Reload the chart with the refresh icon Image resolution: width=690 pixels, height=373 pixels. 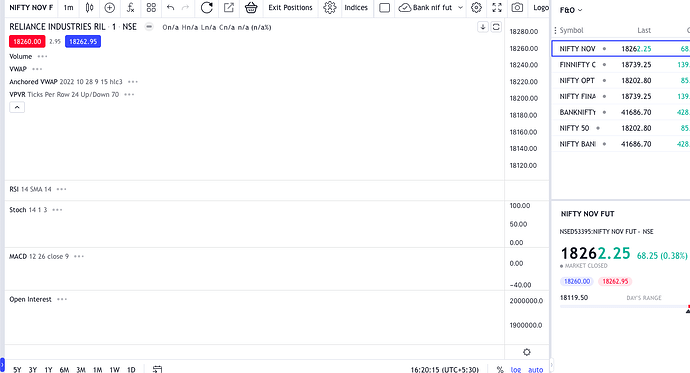coord(206,7)
